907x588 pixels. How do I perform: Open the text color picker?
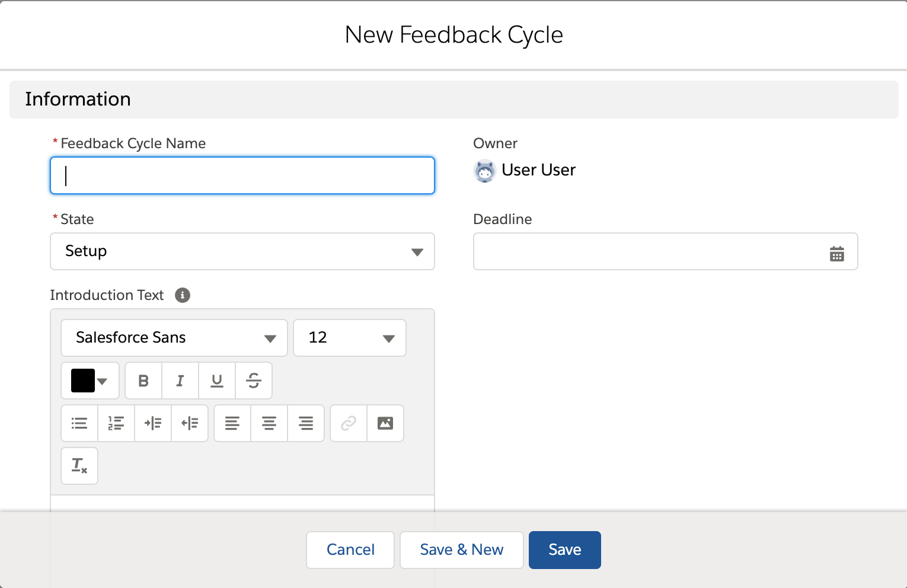click(x=90, y=381)
